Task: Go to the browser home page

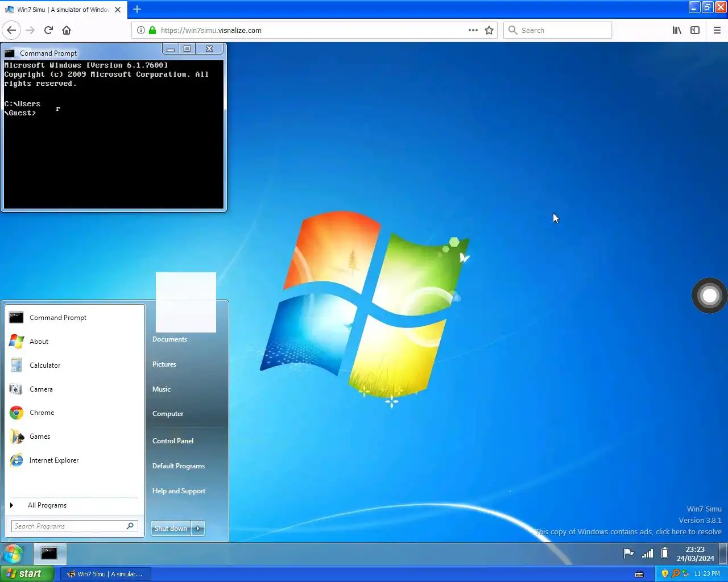Action: [x=67, y=30]
